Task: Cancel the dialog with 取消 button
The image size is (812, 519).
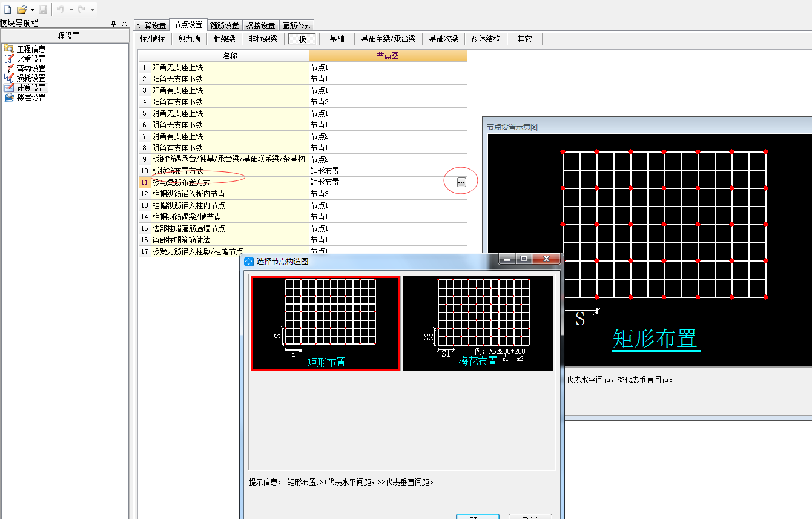Action: coord(530,517)
